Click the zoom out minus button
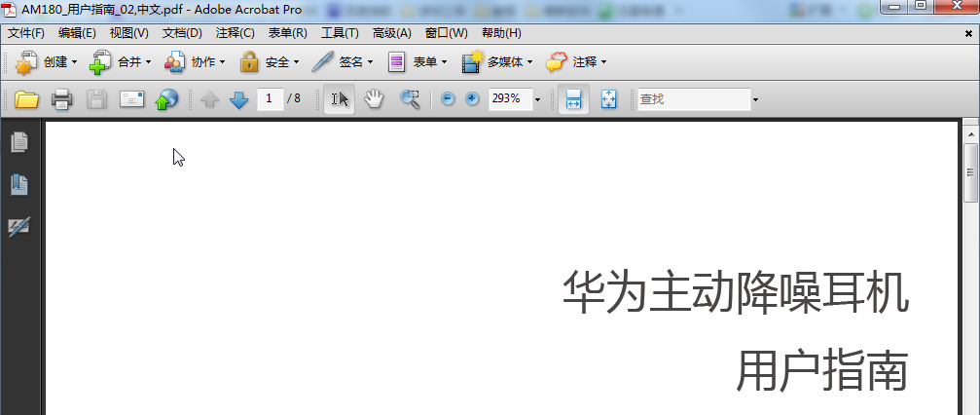 tap(448, 98)
